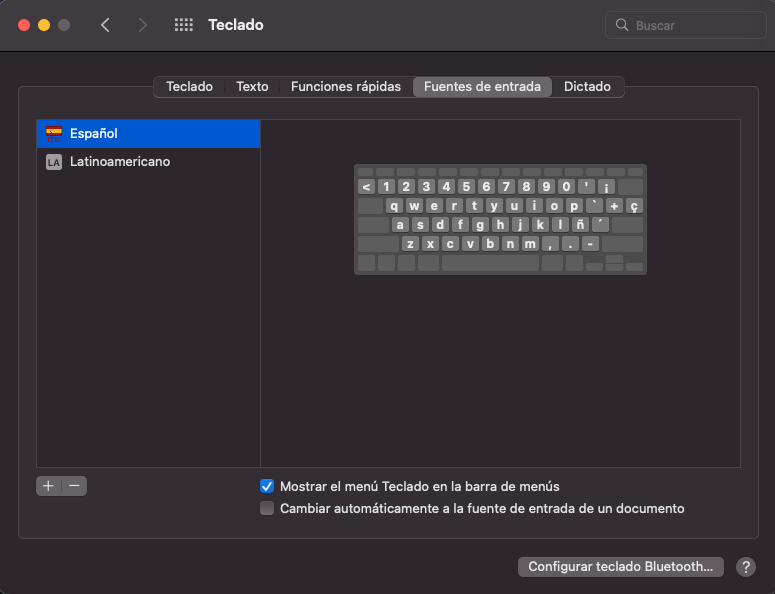The height and width of the screenshot is (594, 775).
Task: Click the plus button to add input source
Action: [x=48, y=486]
